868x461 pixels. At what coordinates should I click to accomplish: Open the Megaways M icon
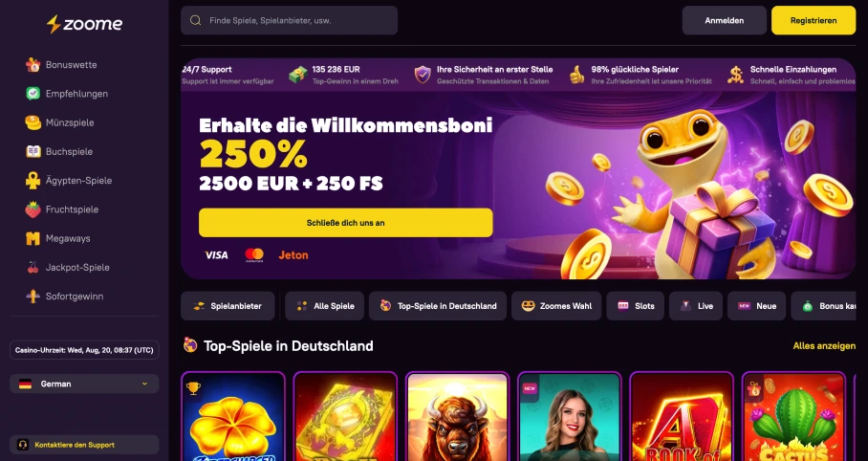[x=33, y=238]
